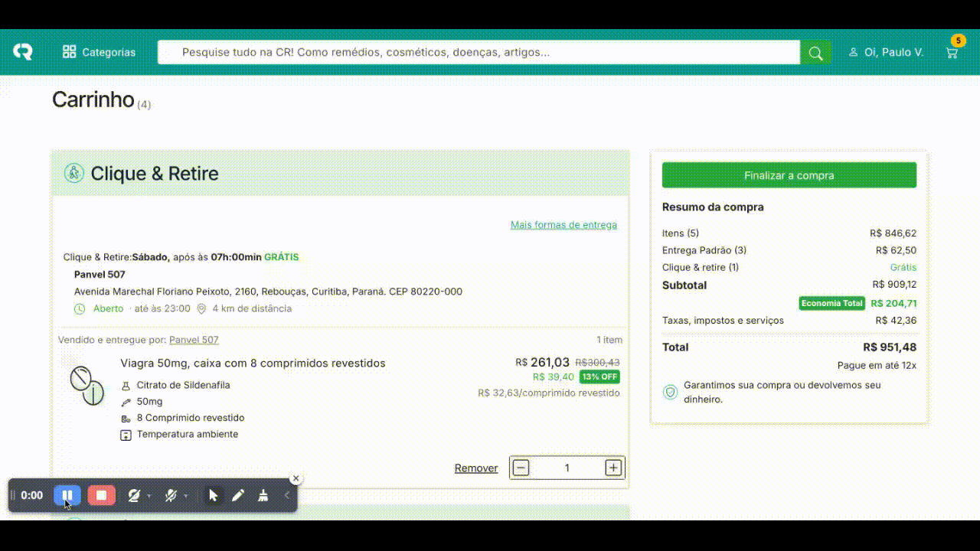Open the microphone options dropdown arrow
Image resolution: width=980 pixels, height=551 pixels.
click(x=185, y=496)
